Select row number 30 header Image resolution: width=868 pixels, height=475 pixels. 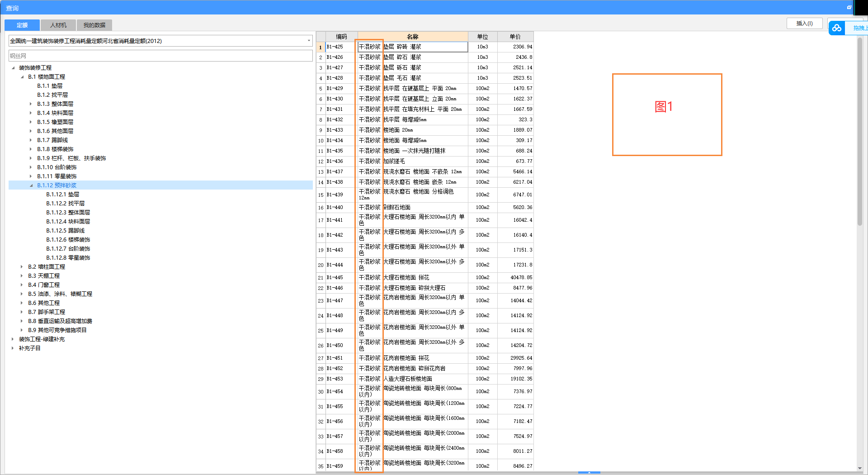[321, 392]
